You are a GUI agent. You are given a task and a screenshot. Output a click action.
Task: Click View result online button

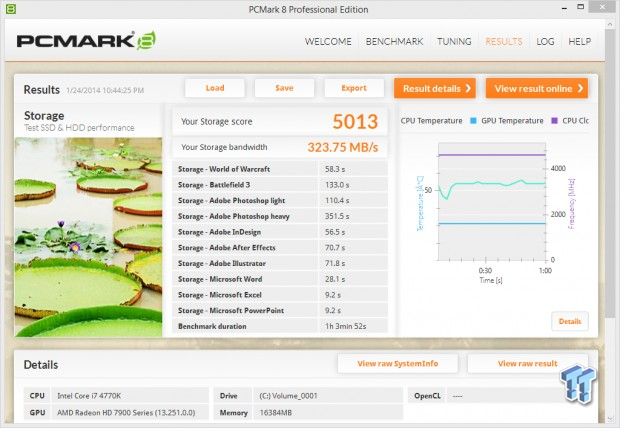click(537, 88)
